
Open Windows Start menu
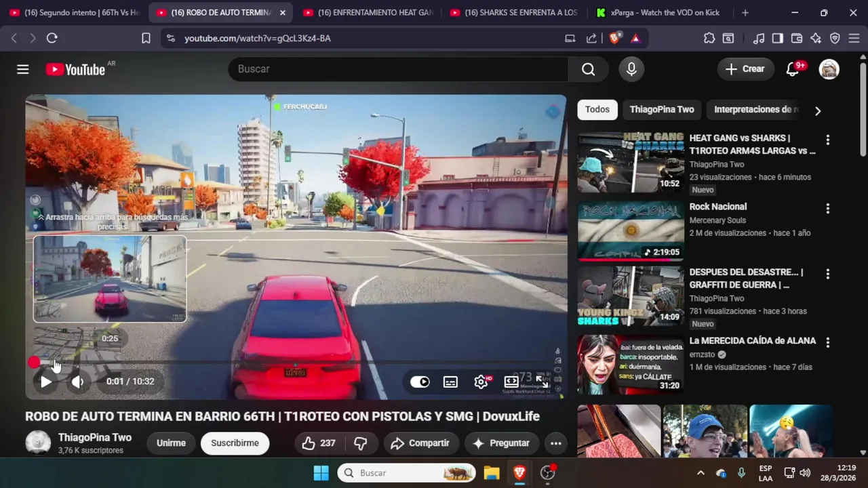[x=321, y=473]
